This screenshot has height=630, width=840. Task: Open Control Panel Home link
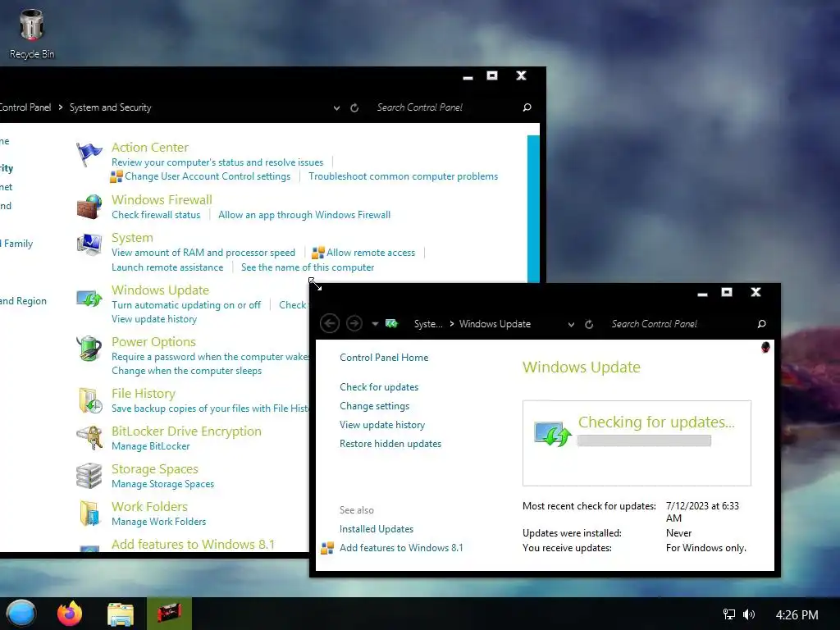384,358
